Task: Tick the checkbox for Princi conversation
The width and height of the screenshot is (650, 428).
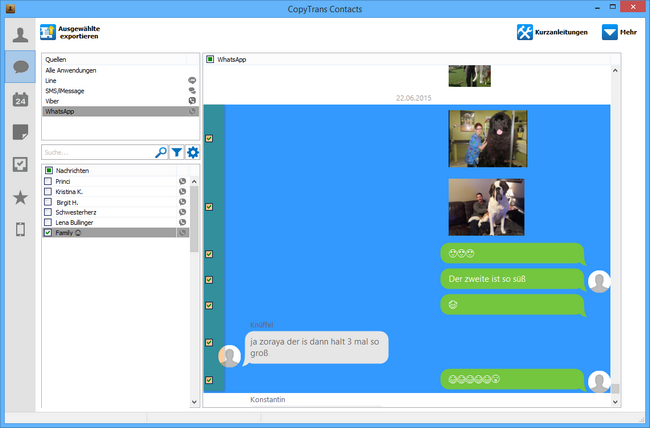Action: 48,181
